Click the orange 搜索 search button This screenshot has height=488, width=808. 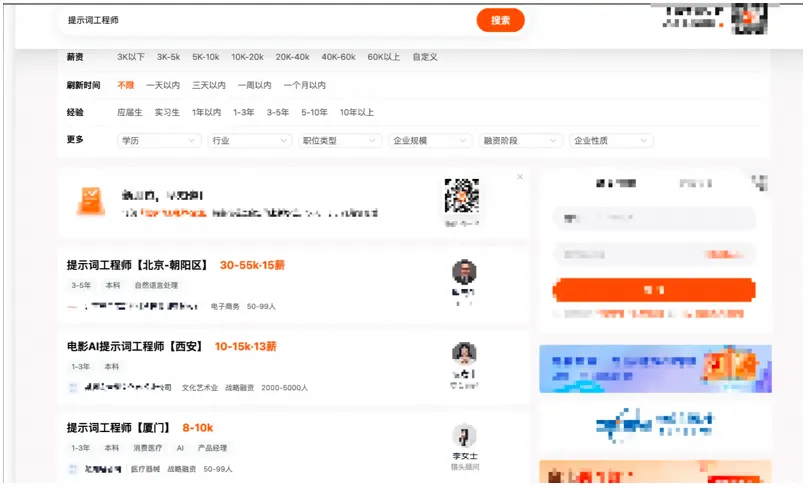point(500,20)
